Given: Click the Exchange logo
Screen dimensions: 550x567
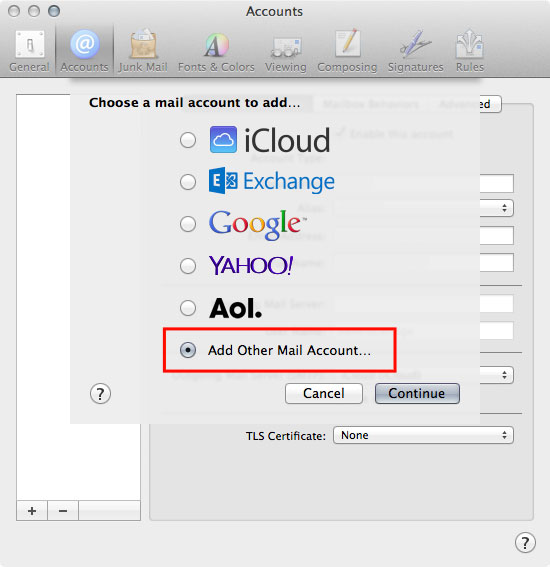Looking at the screenshot, I should pyautogui.click(x=272, y=181).
